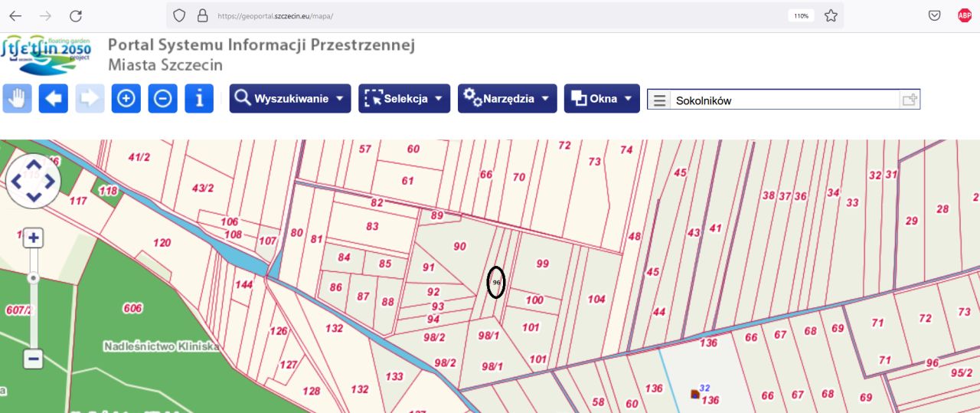Click parcel label 99
The image size is (980, 413).
(542, 263)
